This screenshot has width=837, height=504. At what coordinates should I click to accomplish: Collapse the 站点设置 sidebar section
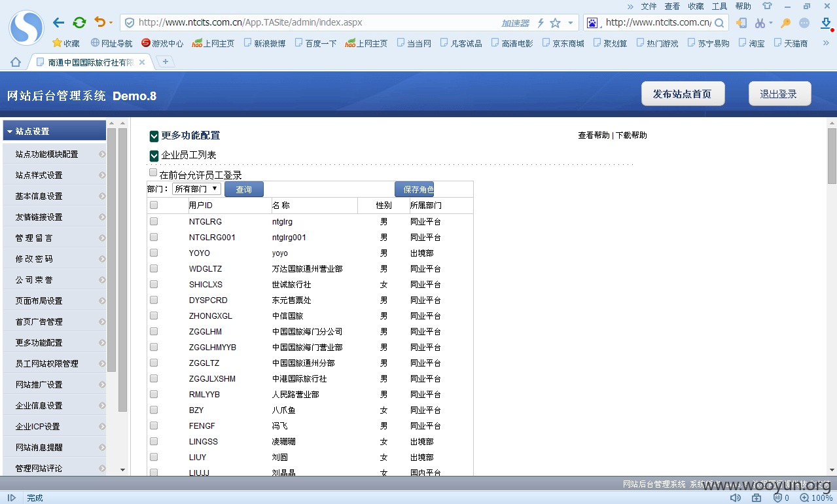click(54, 131)
